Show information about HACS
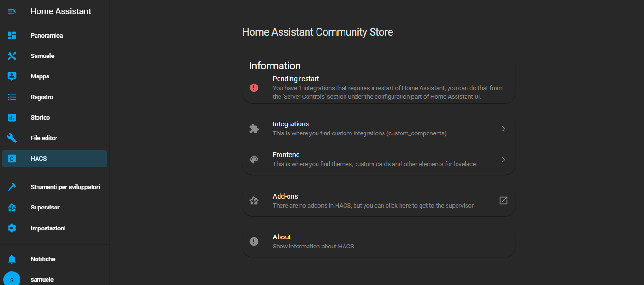The width and height of the screenshot is (644, 285). pos(379,241)
